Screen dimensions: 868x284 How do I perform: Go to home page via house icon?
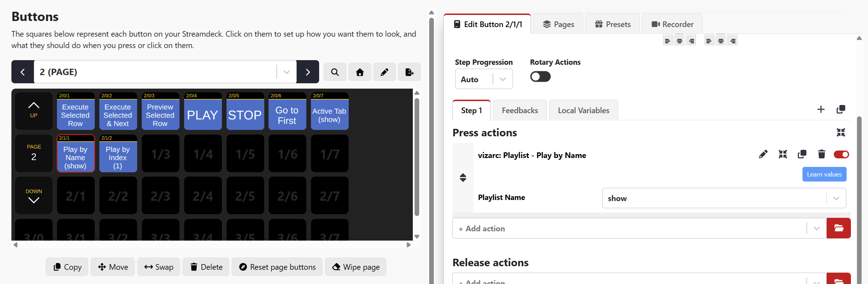coord(360,72)
